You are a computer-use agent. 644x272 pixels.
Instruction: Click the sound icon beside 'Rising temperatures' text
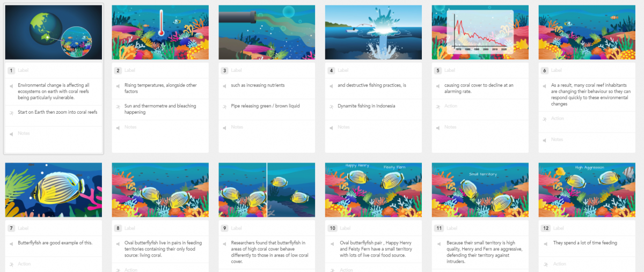[x=118, y=85]
